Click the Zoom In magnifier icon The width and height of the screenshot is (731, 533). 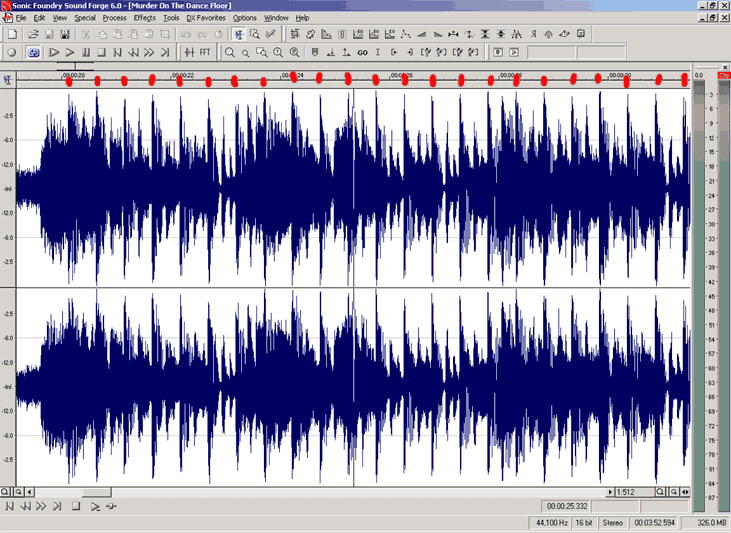click(x=230, y=52)
